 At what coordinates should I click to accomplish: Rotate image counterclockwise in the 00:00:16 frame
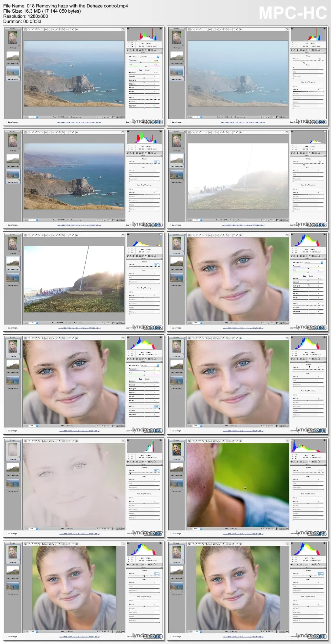[70, 29]
